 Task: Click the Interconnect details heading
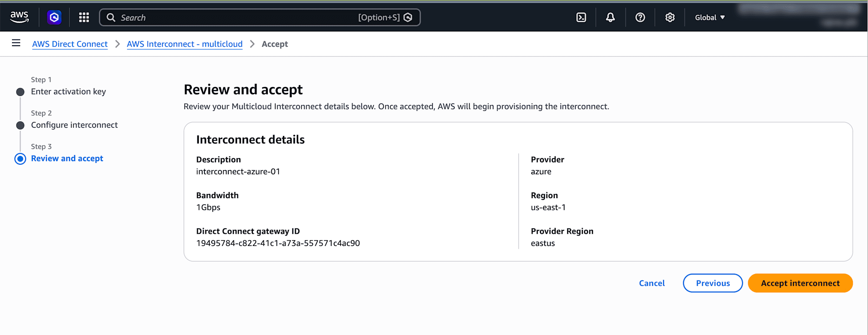[x=250, y=139]
